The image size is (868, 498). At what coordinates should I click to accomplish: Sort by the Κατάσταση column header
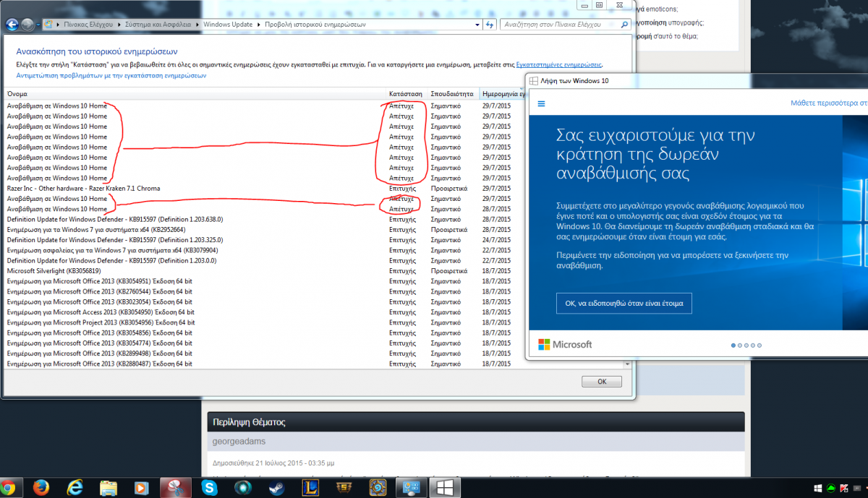pos(407,94)
